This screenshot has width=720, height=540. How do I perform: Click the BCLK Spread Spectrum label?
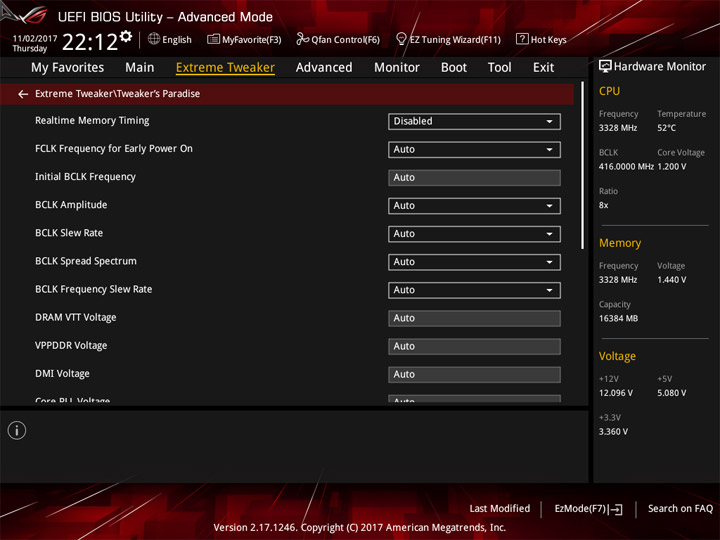coord(86,261)
